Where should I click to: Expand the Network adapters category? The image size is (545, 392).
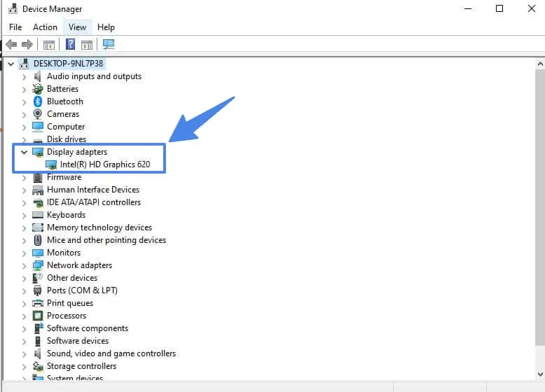[24, 265]
